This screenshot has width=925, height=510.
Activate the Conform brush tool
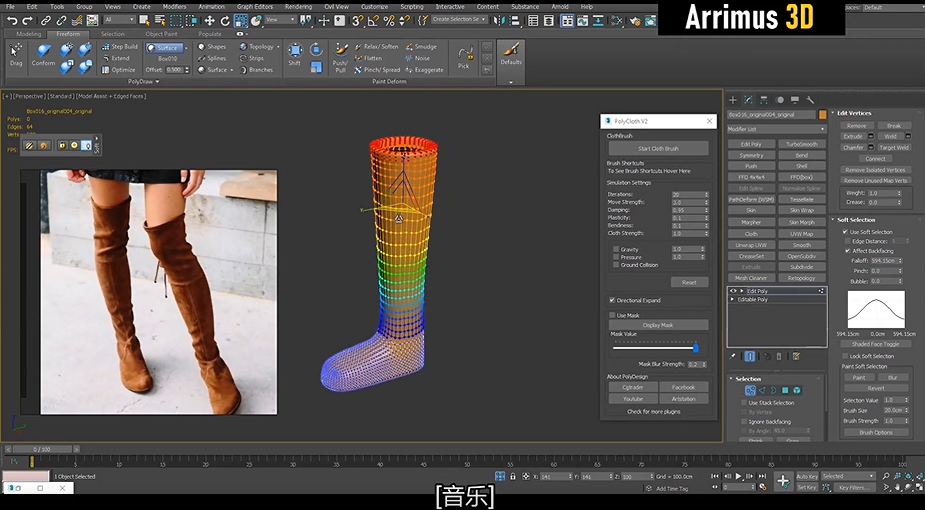coord(44,55)
